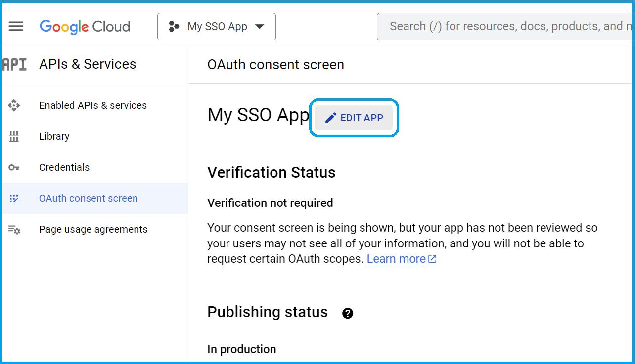Click the OAuth consent screen sidebar icon

[x=14, y=199]
